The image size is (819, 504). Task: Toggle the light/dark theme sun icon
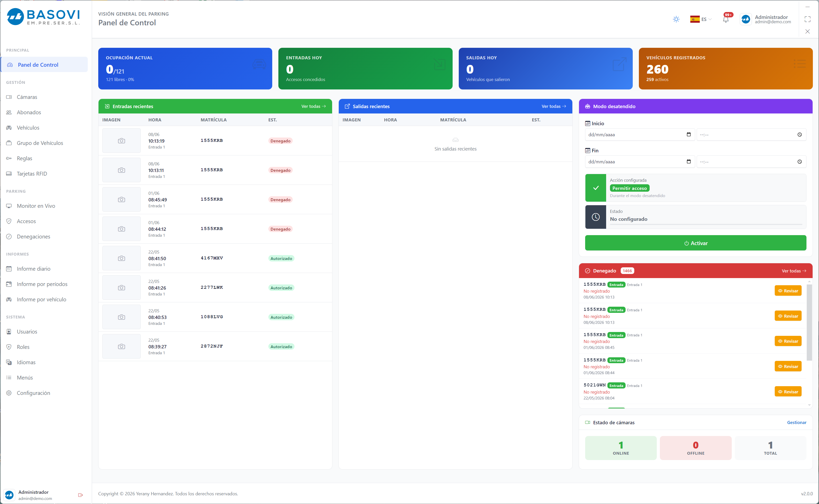676,19
